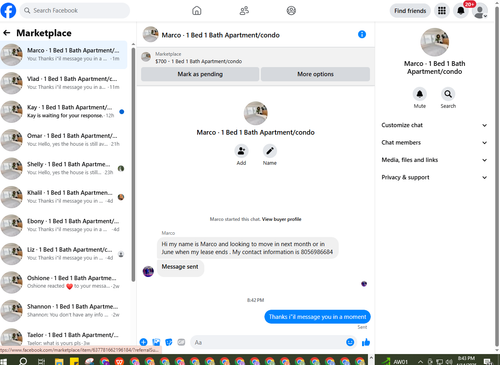Screen dimensions: 500x365
Task: Edit the chat name pencil icon
Action: (270, 151)
